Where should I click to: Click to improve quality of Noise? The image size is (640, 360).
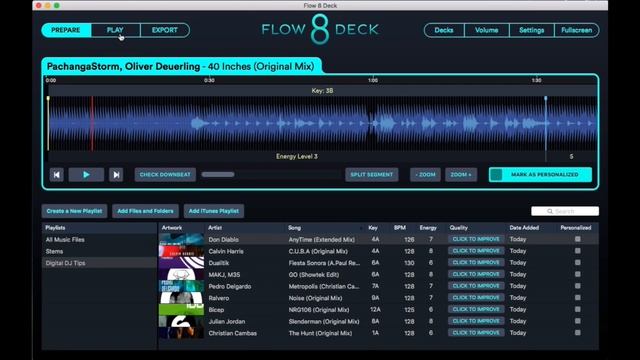click(x=476, y=298)
